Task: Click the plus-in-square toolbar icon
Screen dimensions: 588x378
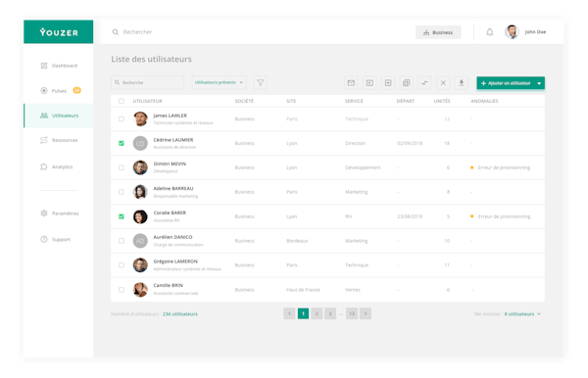Action: tap(388, 83)
